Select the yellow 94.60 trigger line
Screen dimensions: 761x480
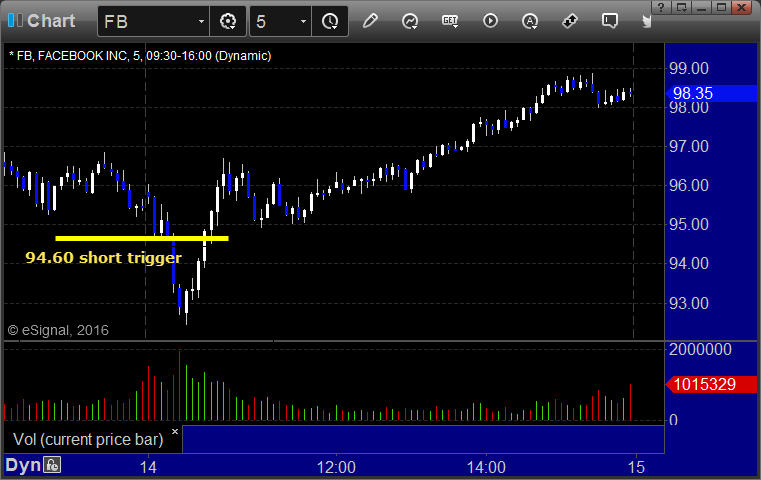[x=142, y=238]
